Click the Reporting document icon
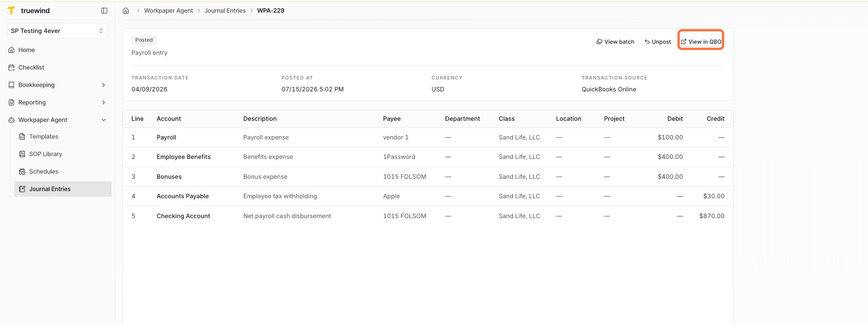The width and height of the screenshot is (868, 325). pos(12,103)
